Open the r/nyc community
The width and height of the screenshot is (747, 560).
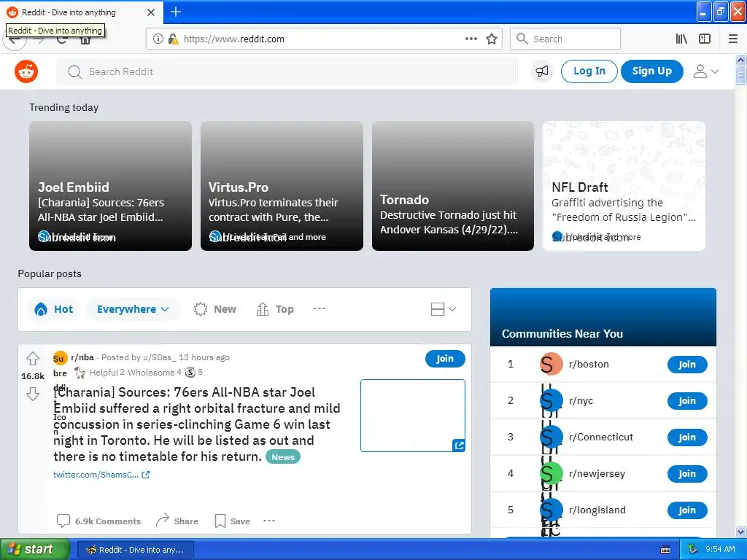pos(581,401)
